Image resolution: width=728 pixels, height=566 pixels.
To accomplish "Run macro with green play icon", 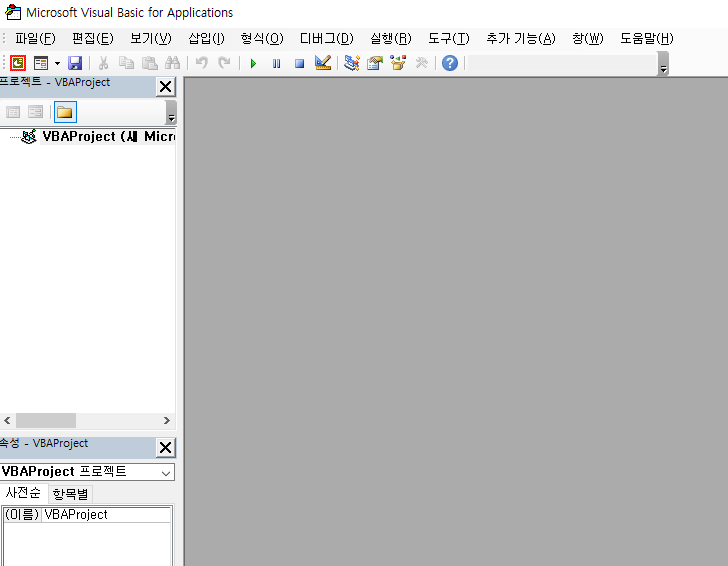I will tap(253, 63).
